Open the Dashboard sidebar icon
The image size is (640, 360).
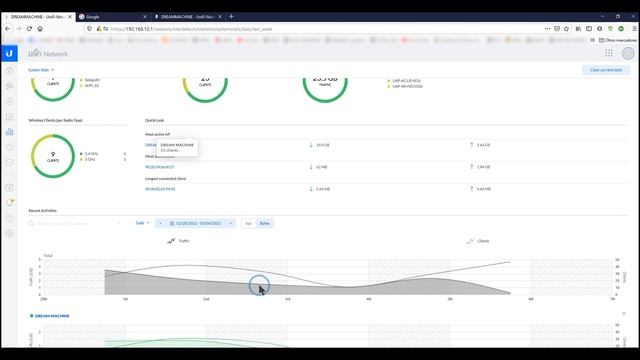(x=9, y=71)
